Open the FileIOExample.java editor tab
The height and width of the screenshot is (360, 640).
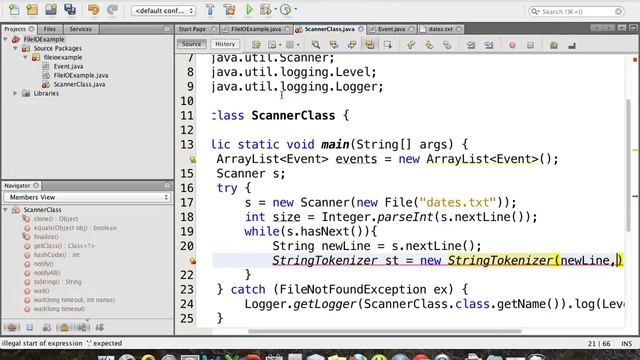(256, 29)
